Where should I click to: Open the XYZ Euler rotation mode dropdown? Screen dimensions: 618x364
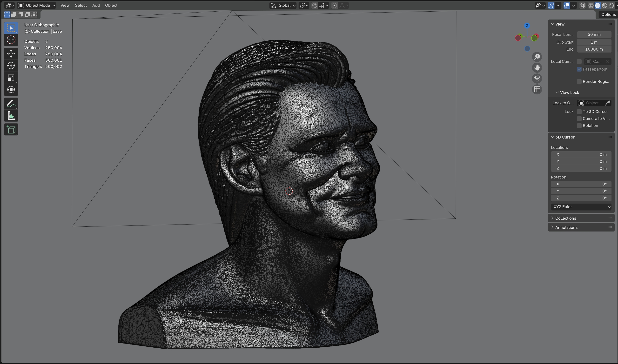(581, 207)
